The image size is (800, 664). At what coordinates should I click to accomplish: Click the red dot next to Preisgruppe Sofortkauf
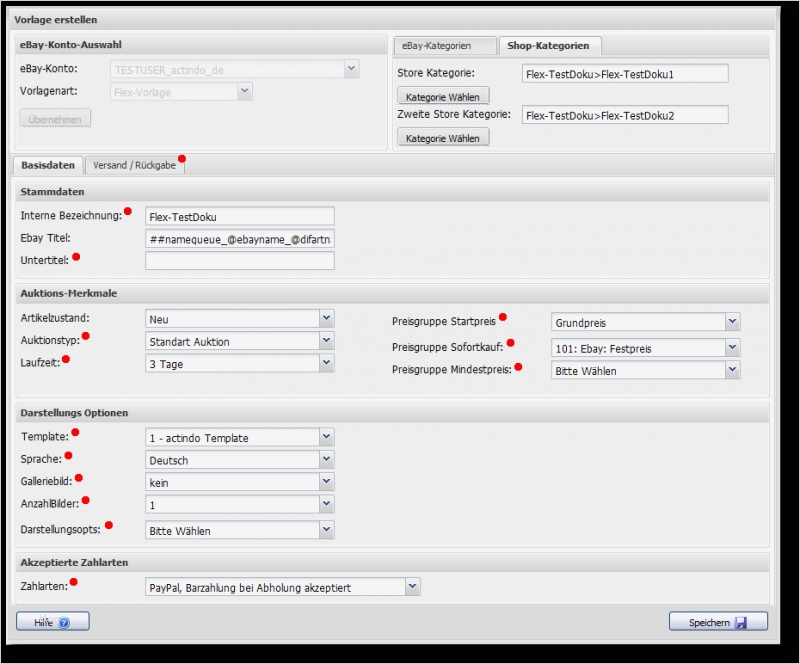pos(511,343)
